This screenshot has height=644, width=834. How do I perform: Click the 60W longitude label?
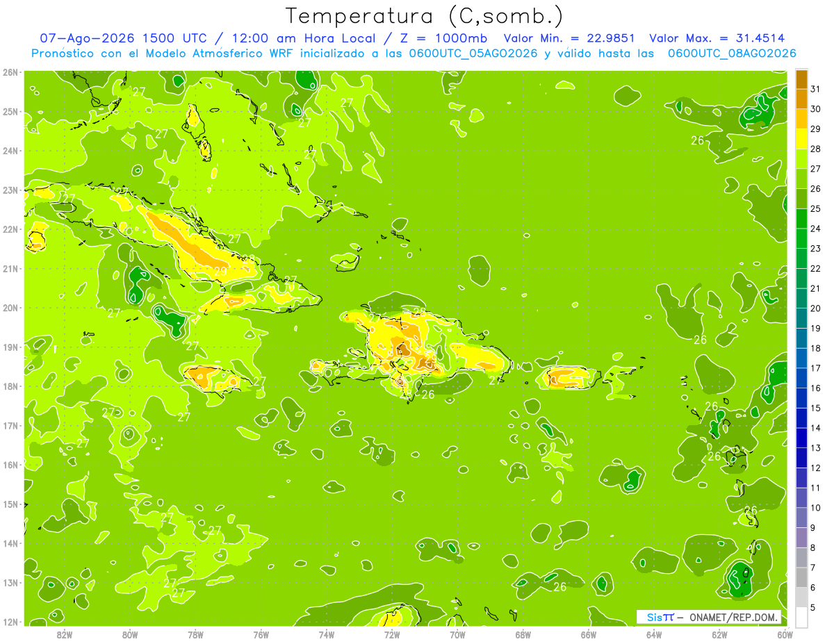tap(785, 634)
